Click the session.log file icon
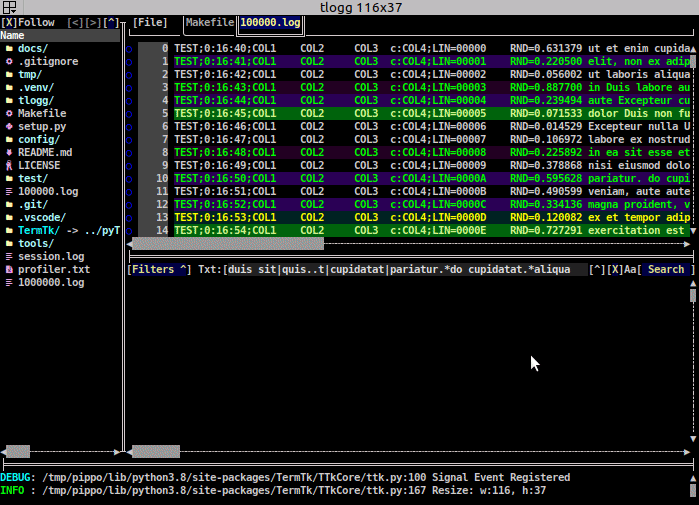The width and height of the screenshot is (699, 505). tap(9, 257)
